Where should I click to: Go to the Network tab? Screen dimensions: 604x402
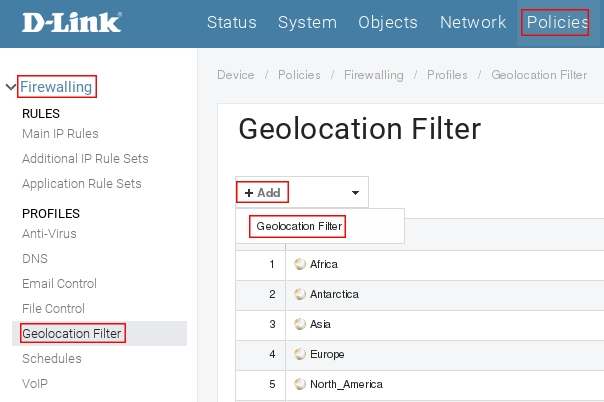tap(473, 22)
